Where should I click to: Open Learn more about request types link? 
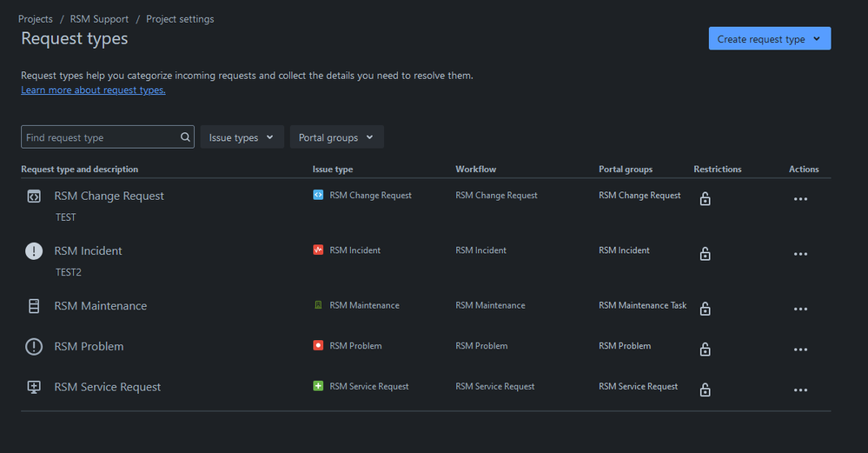click(x=93, y=90)
